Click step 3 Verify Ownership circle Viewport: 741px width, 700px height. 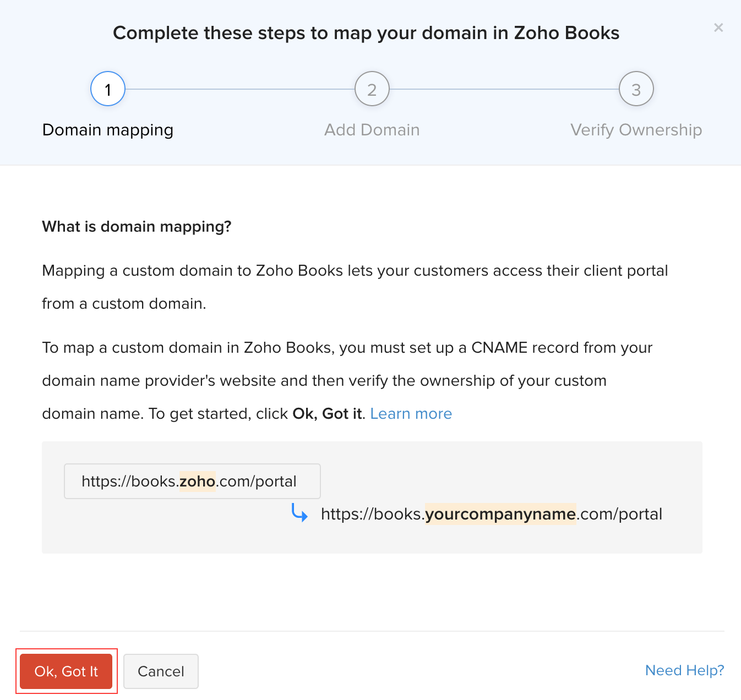(x=636, y=89)
